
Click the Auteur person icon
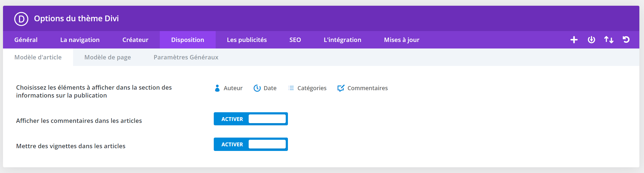click(217, 88)
